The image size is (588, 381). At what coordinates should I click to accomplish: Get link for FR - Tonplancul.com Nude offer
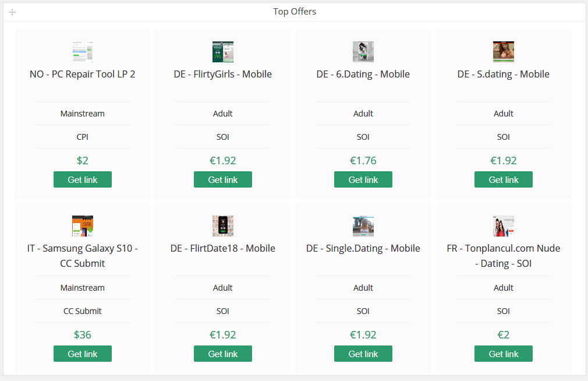point(503,354)
